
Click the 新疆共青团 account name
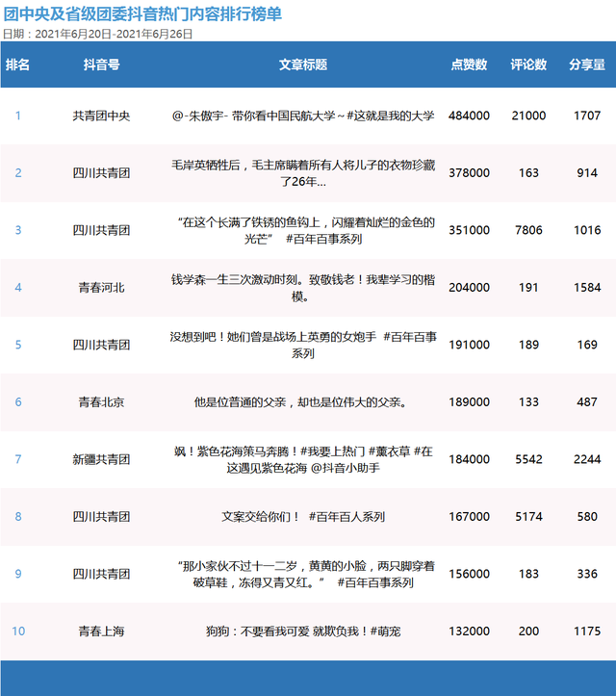click(x=101, y=459)
